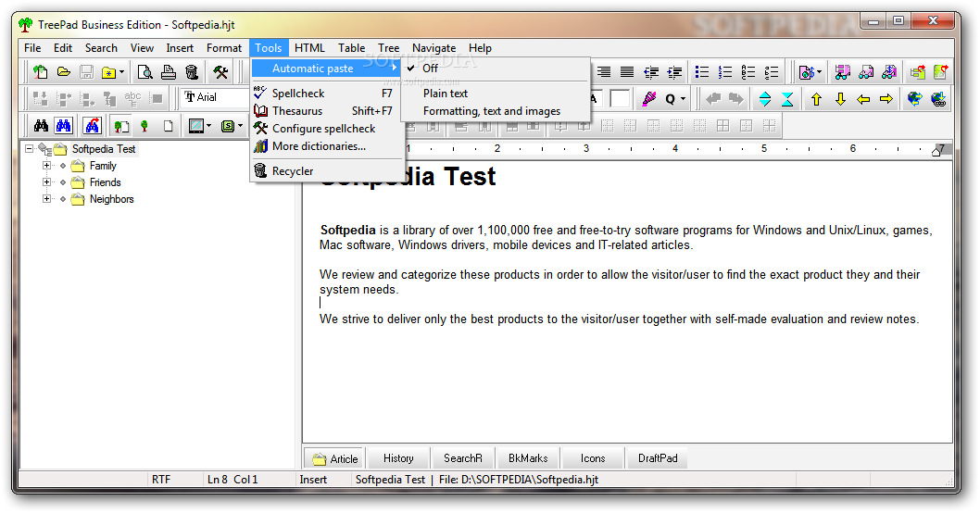Open the Tree menu in menu bar
This screenshot has width=980, height=513.
click(x=388, y=48)
